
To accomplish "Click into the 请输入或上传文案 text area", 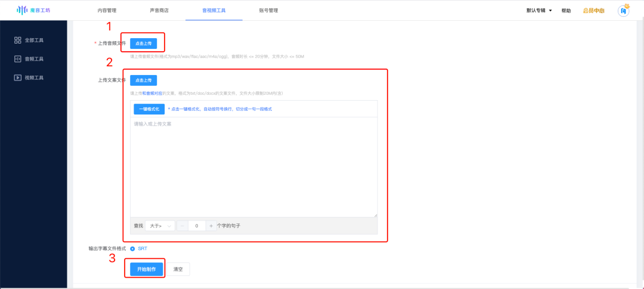I will 254,167.
